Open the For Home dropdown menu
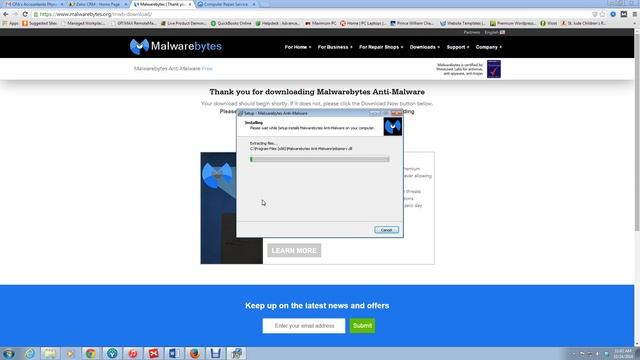Screen dimensions: 640x360 [x=298, y=47]
